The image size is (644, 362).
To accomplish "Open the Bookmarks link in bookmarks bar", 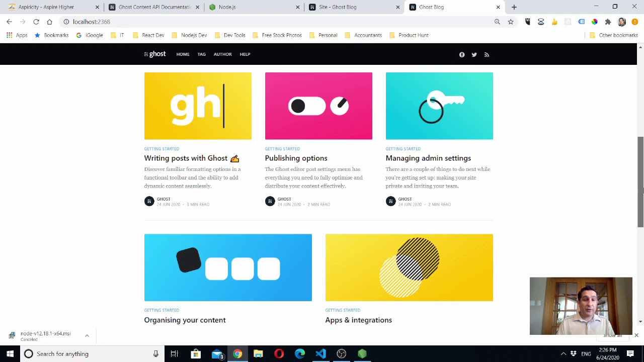I will point(51,35).
